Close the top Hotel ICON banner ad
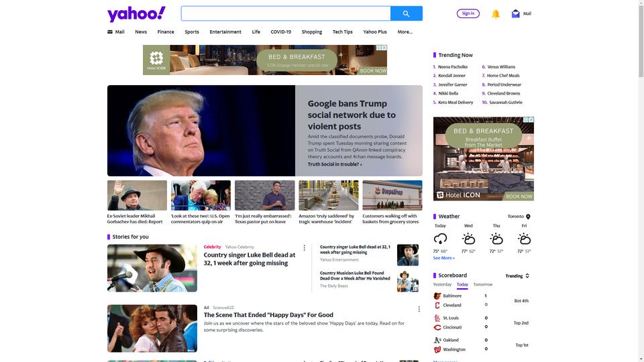644x362 pixels. 384,48
